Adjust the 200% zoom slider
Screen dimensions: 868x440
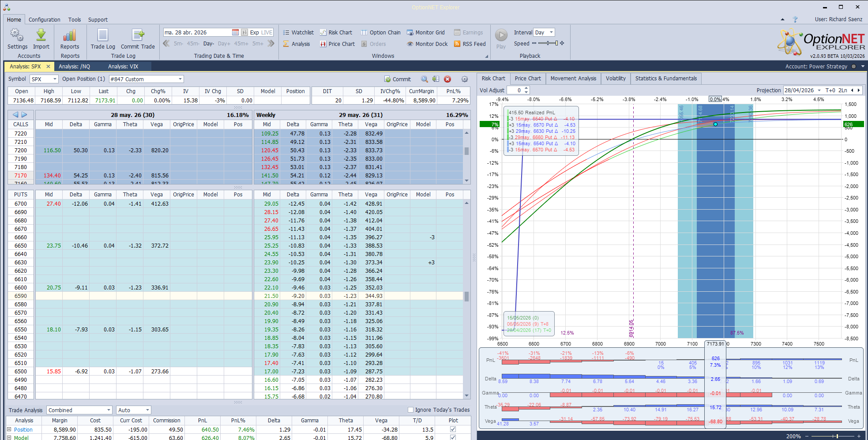[834, 436]
